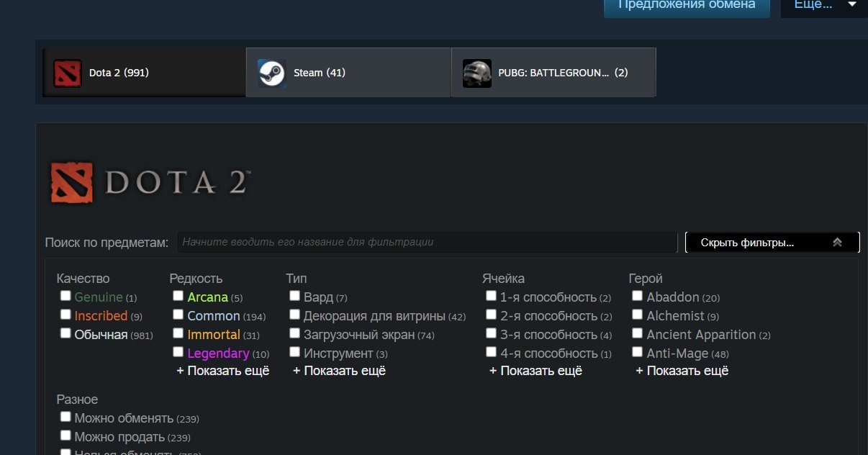Click the Разное filter heading

click(x=78, y=400)
